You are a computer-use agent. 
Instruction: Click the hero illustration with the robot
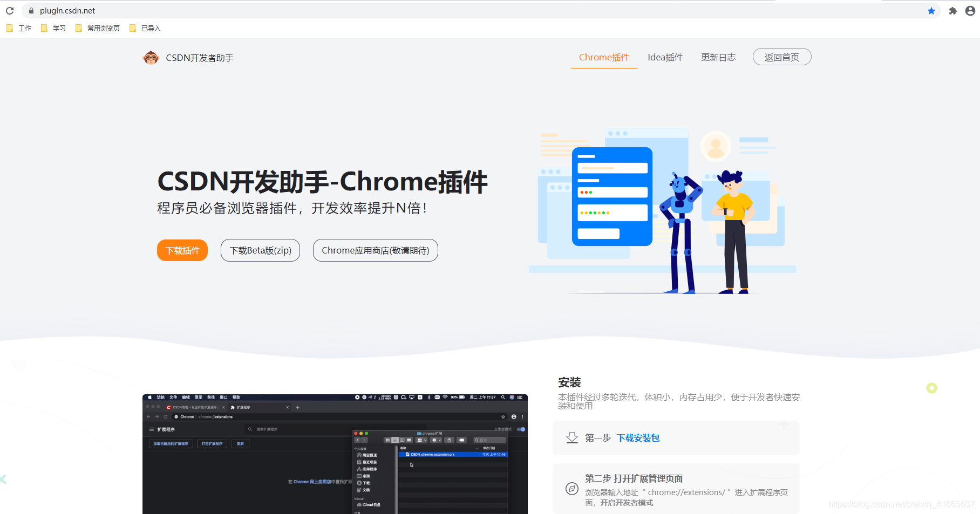pyautogui.click(x=663, y=211)
